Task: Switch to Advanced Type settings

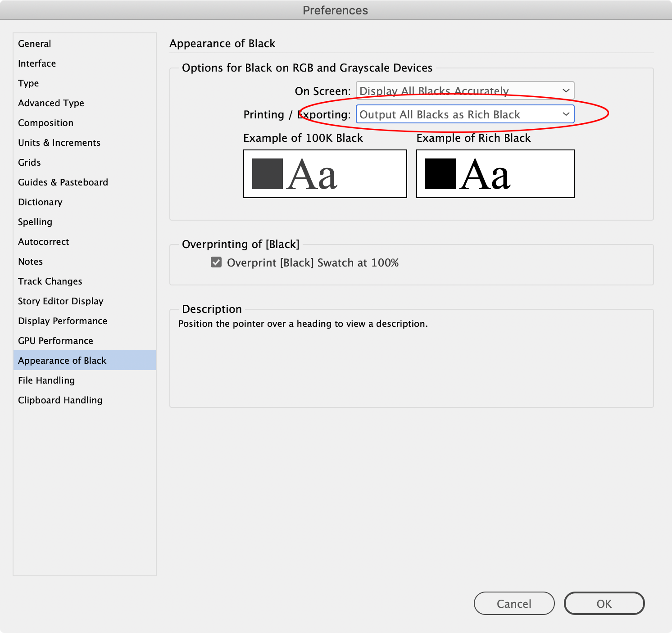Action: click(51, 103)
